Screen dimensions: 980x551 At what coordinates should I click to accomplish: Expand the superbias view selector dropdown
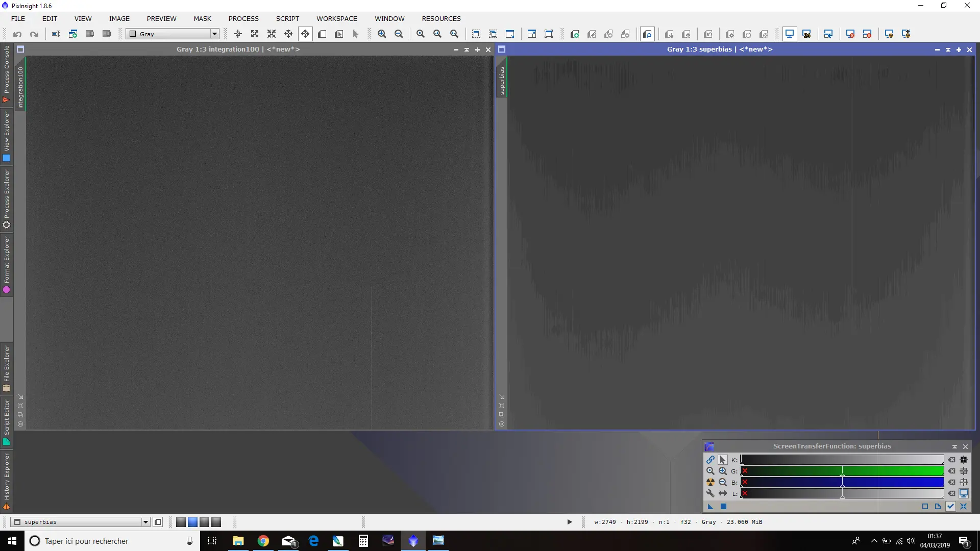pyautogui.click(x=81, y=522)
